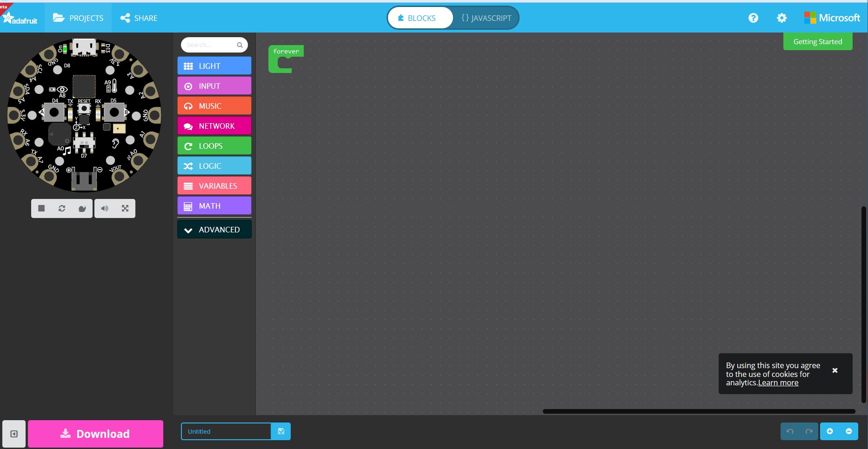The height and width of the screenshot is (449, 868).
Task: Open the SHARE dialog
Action: [x=138, y=18]
